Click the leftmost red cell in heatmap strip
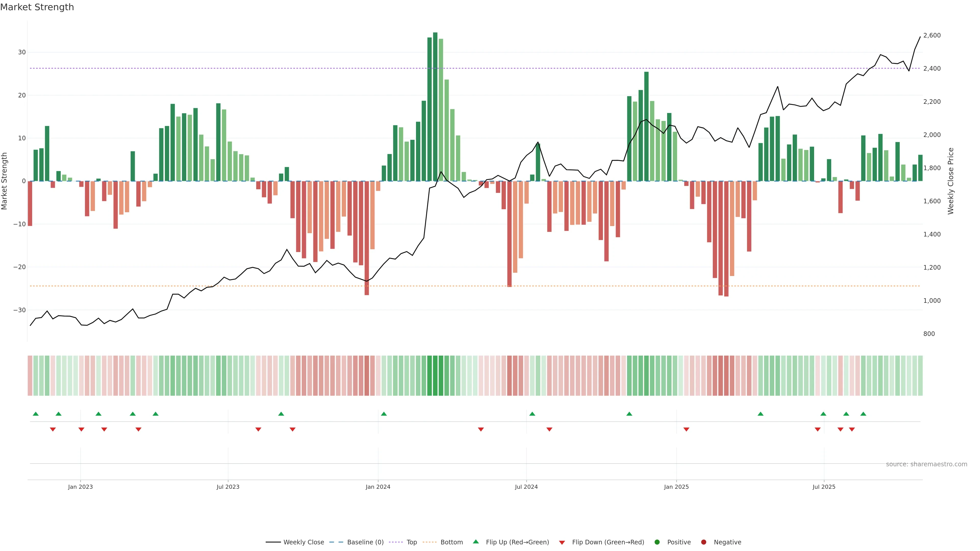Viewport: 980px width, 551px height. (x=30, y=376)
